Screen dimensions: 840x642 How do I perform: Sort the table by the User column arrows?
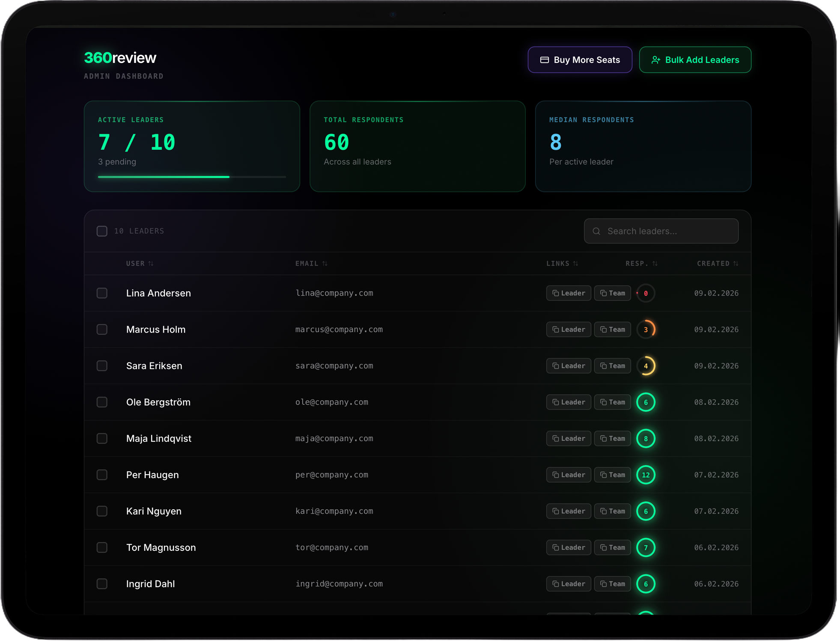(x=151, y=264)
